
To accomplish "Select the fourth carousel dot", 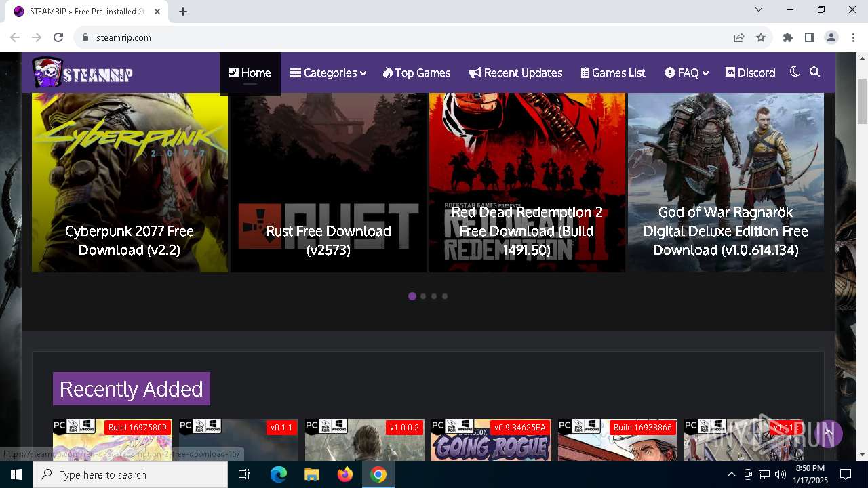I will pos(445,296).
